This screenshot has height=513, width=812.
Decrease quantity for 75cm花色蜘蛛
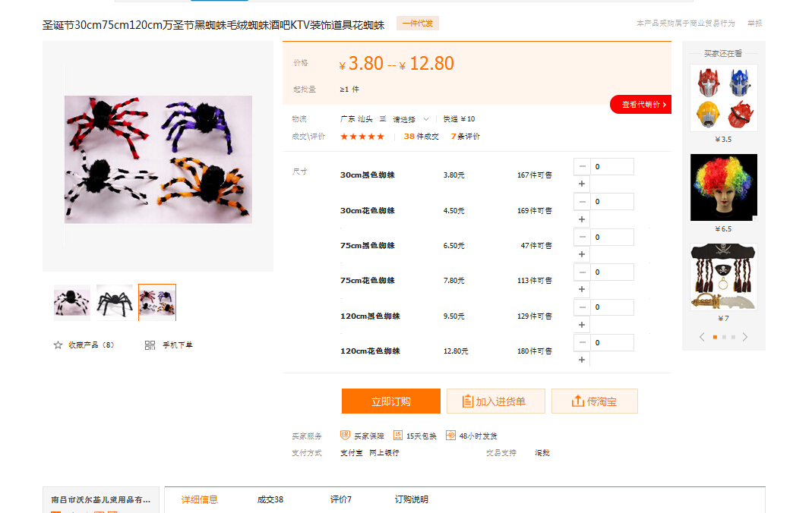pyautogui.click(x=582, y=272)
